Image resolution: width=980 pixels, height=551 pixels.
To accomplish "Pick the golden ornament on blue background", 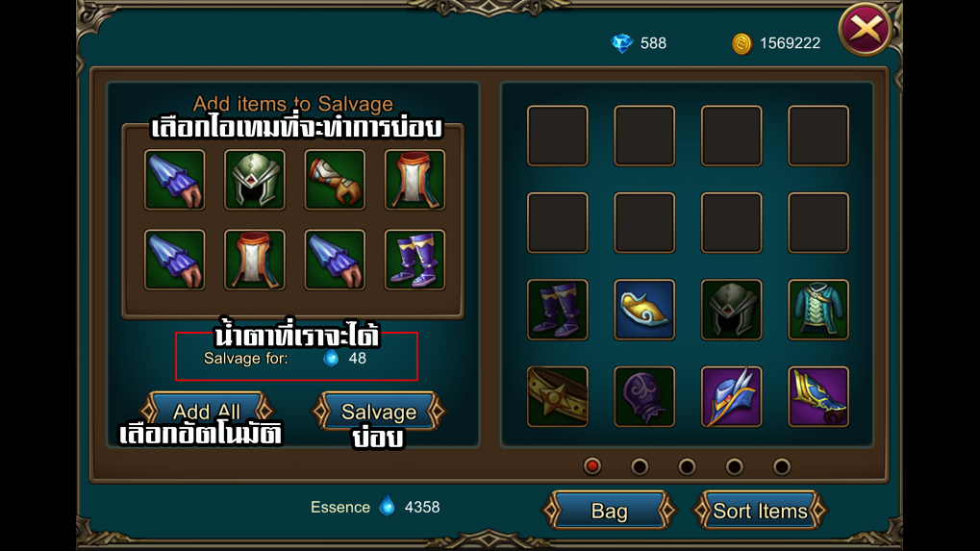I will [x=644, y=310].
